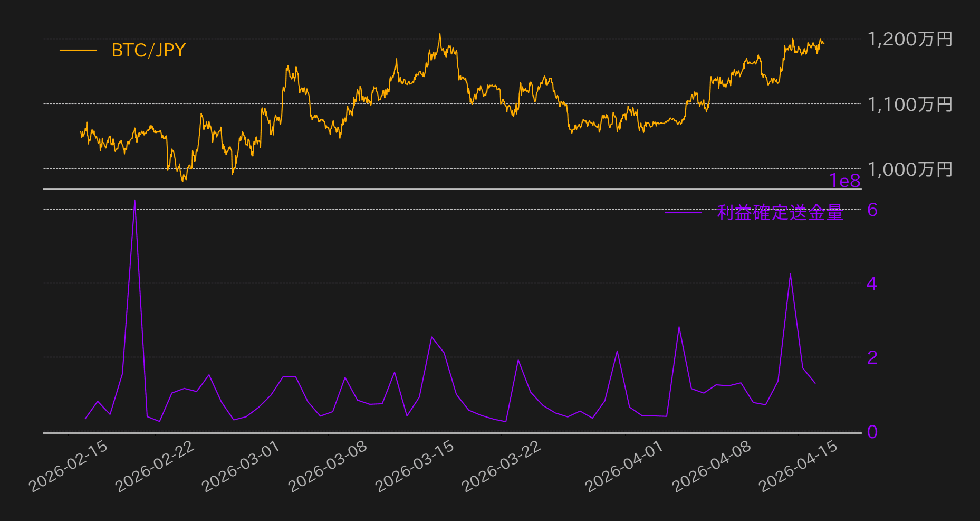Click the purple 利益確定送金量 legend line swatch
980x521 pixels.
(683, 213)
